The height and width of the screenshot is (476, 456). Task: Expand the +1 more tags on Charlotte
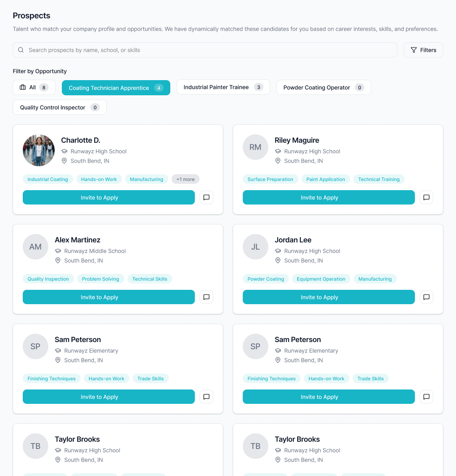point(186,179)
